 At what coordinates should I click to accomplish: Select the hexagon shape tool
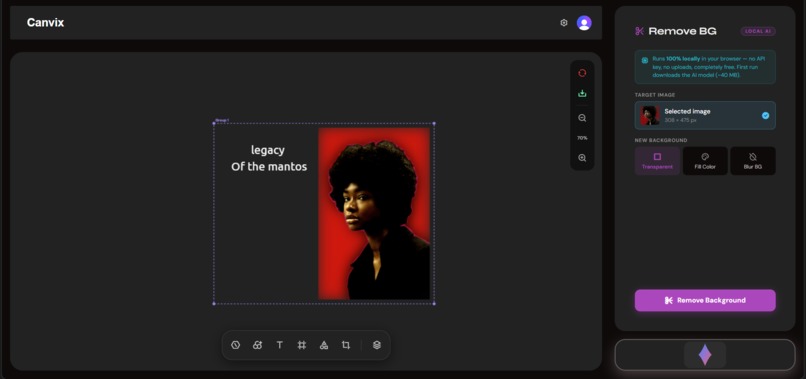235,345
